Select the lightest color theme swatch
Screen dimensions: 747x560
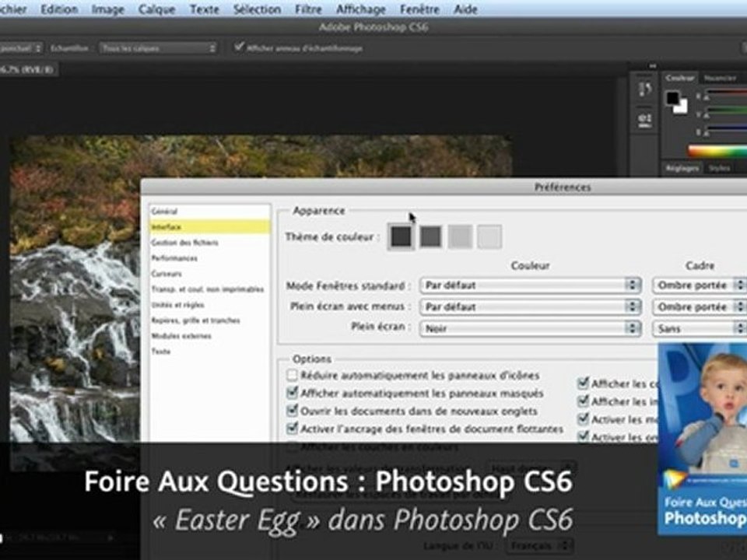(x=489, y=236)
